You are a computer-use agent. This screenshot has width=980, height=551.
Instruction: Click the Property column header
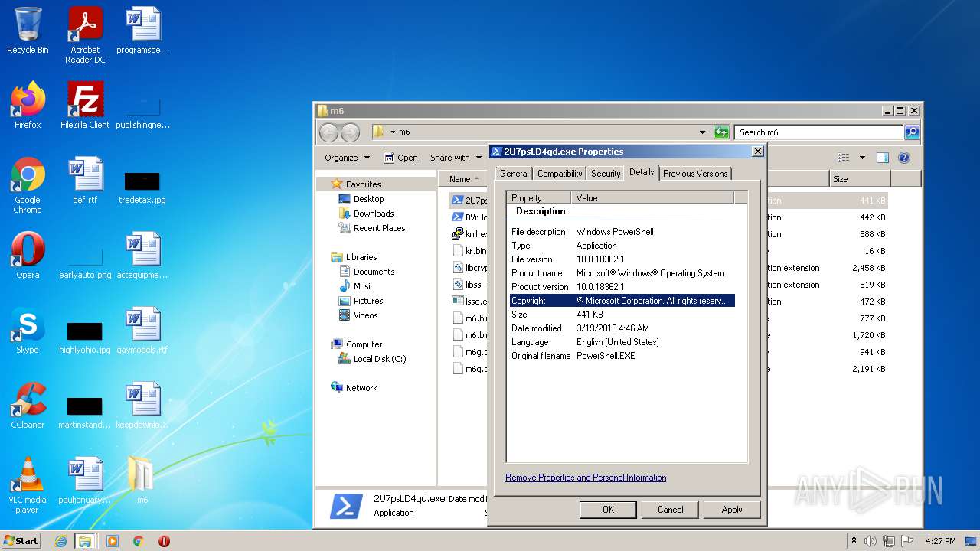tap(539, 198)
